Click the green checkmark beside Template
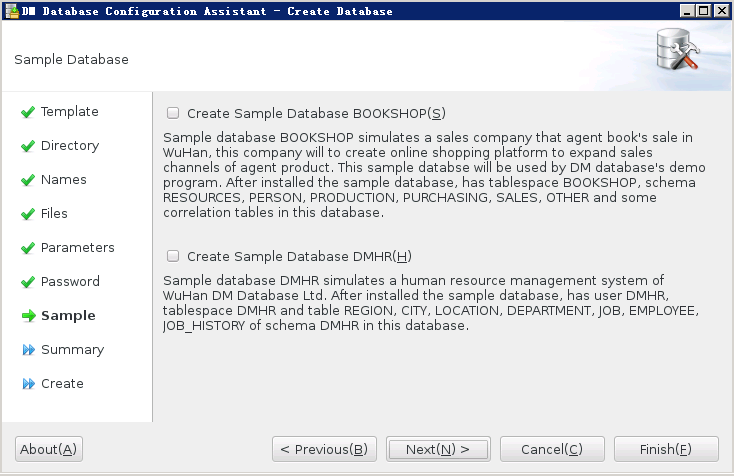This screenshot has width=734, height=476. click(28, 112)
